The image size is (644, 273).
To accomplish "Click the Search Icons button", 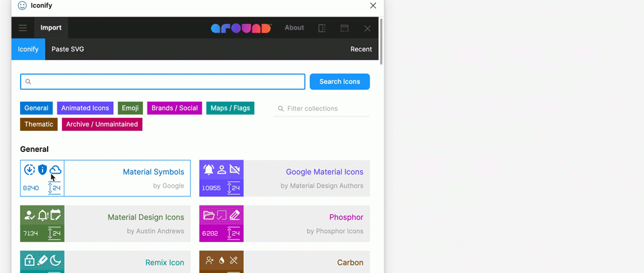I will pos(339,82).
